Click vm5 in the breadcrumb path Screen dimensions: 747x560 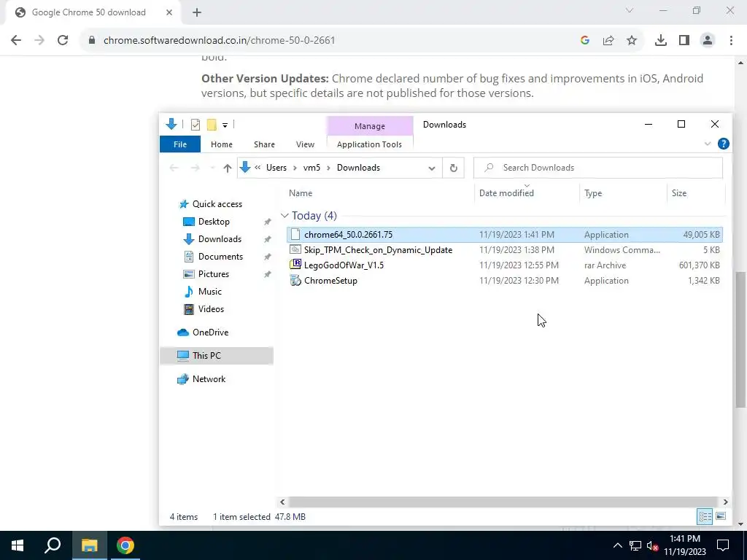(x=311, y=168)
